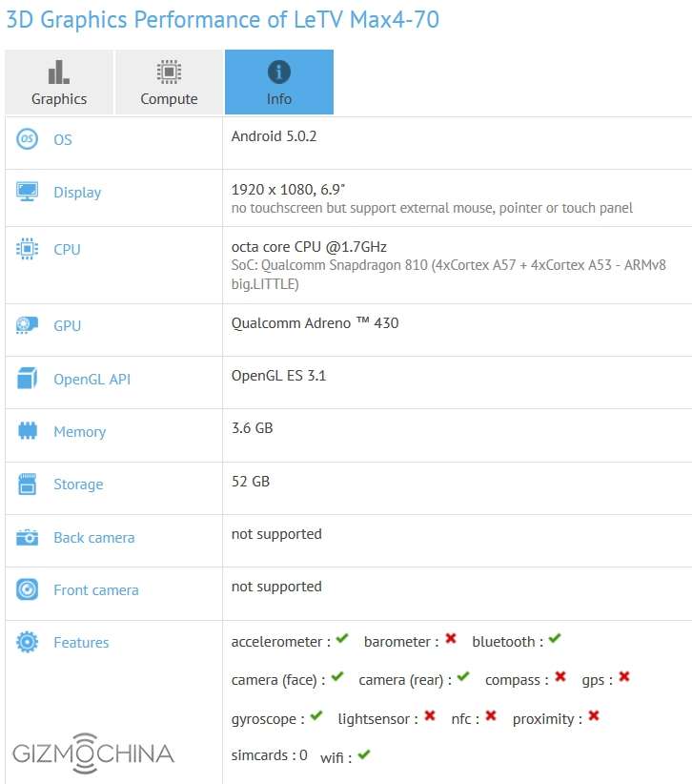692x784 pixels.
Task: Click the CPU row label
Action: (x=67, y=249)
